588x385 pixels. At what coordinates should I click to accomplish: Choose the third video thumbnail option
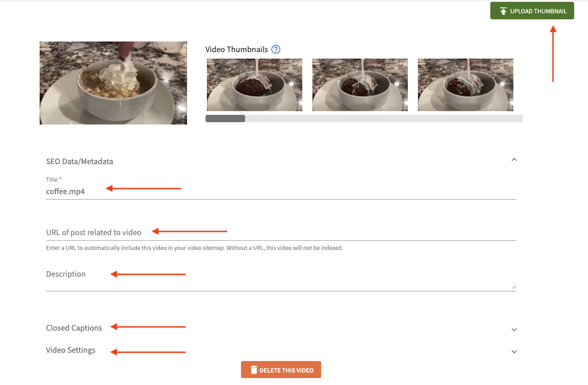(465, 85)
